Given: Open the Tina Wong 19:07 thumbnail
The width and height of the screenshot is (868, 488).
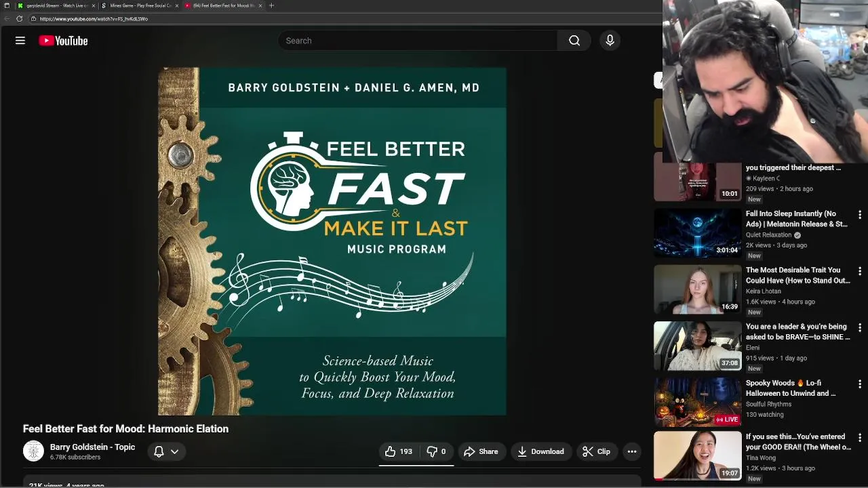Looking at the screenshot, I should click(x=697, y=456).
